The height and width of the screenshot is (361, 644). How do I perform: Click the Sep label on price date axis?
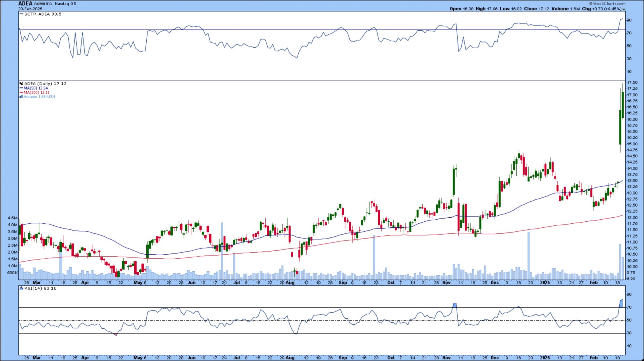coord(343,283)
